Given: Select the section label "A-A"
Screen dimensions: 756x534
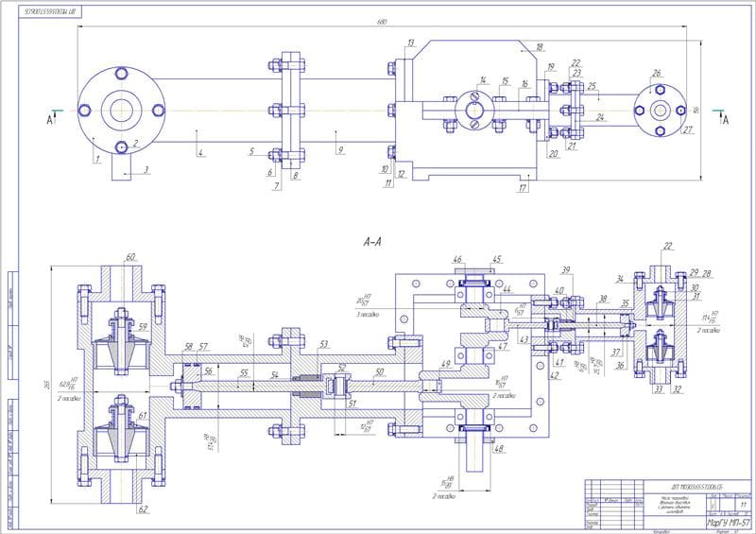Looking at the screenshot, I should 372,242.
